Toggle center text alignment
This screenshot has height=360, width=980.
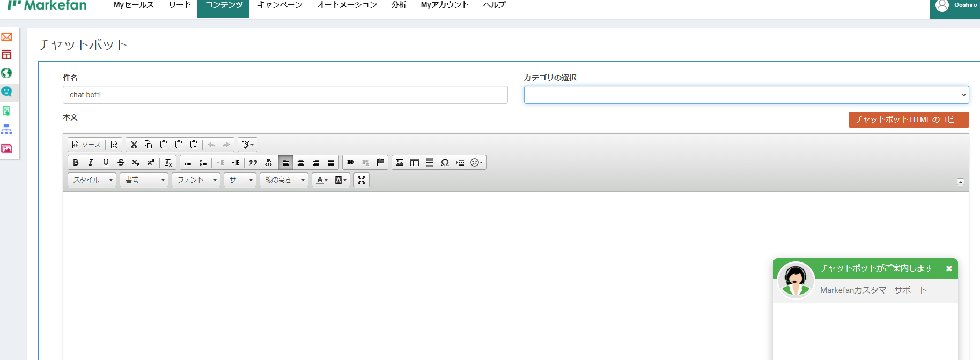click(x=301, y=162)
